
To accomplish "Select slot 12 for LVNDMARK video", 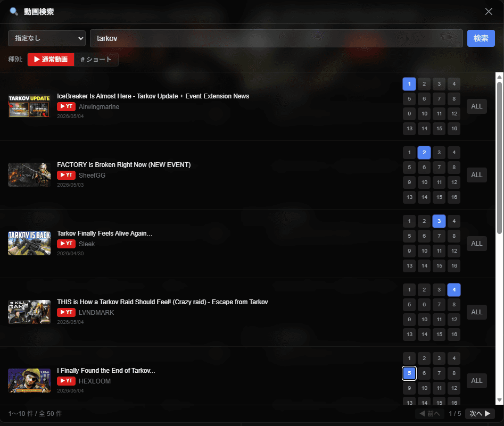I will tap(454, 319).
